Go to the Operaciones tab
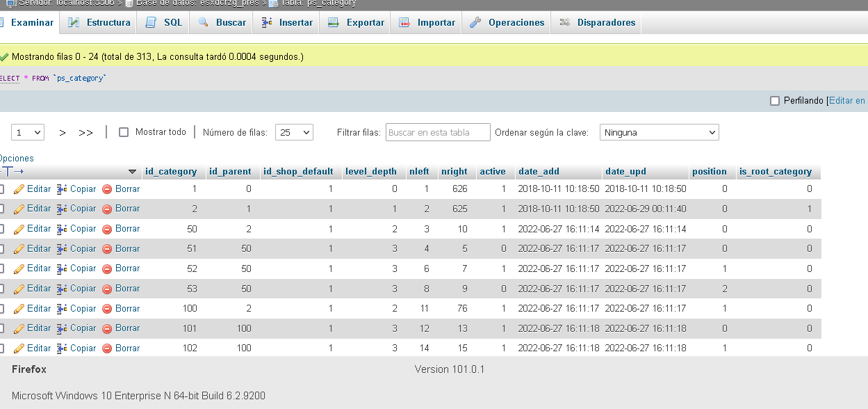 pyautogui.click(x=507, y=22)
